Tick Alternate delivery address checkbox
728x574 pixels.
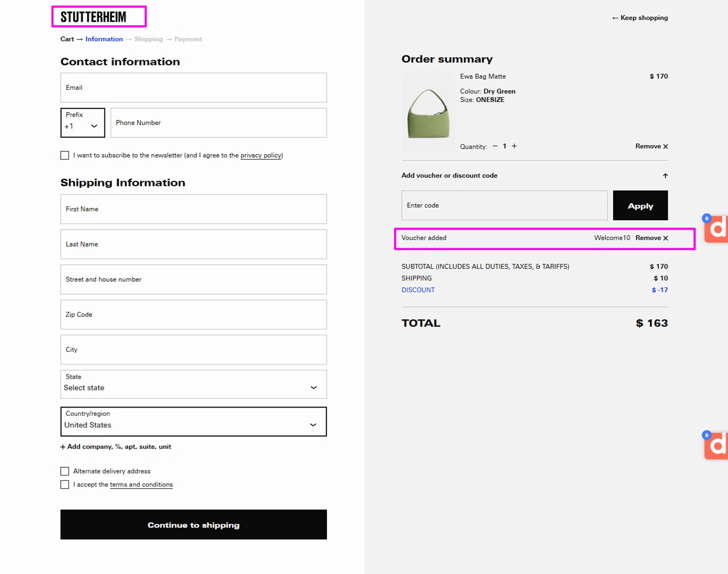pos(65,471)
